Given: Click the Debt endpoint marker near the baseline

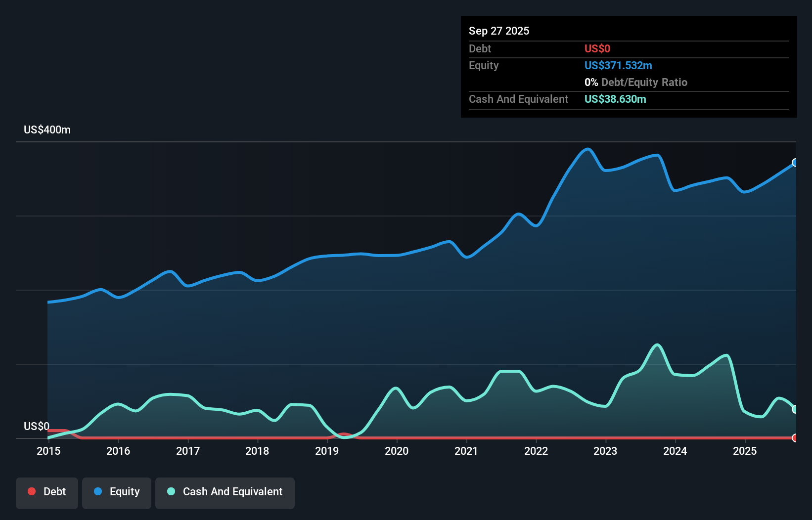Looking at the screenshot, I should pos(795,438).
